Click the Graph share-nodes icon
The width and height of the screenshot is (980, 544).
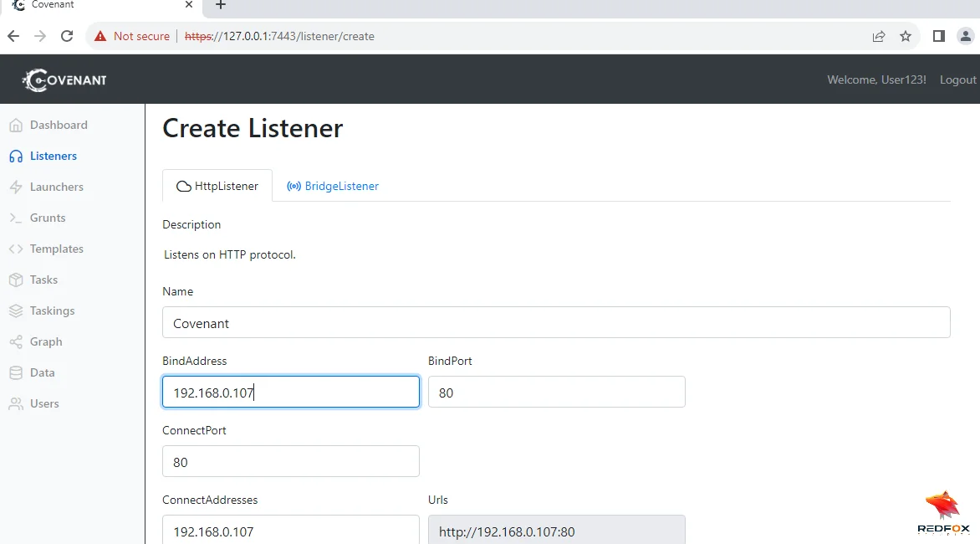click(x=15, y=342)
